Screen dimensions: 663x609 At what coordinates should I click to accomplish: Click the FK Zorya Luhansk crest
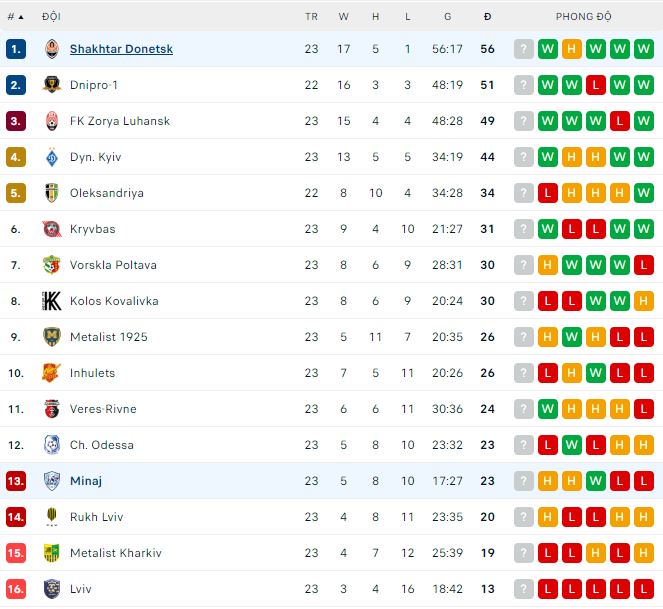(52, 121)
